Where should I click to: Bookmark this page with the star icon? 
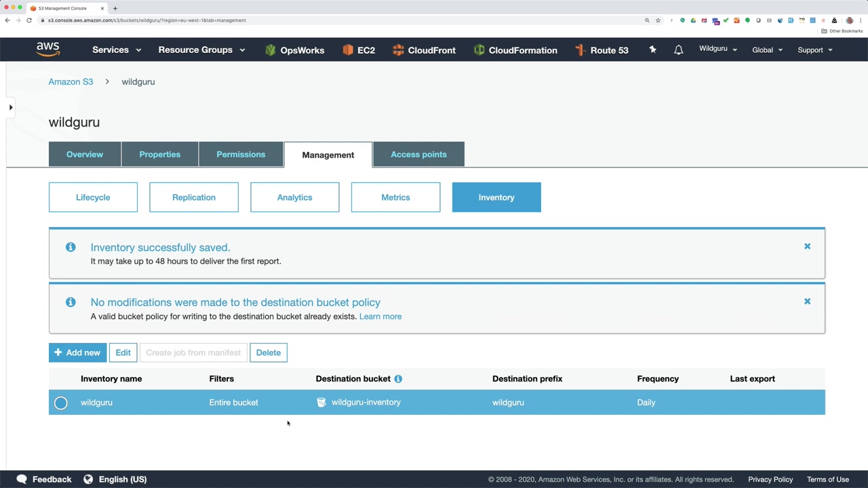click(658, 20)
